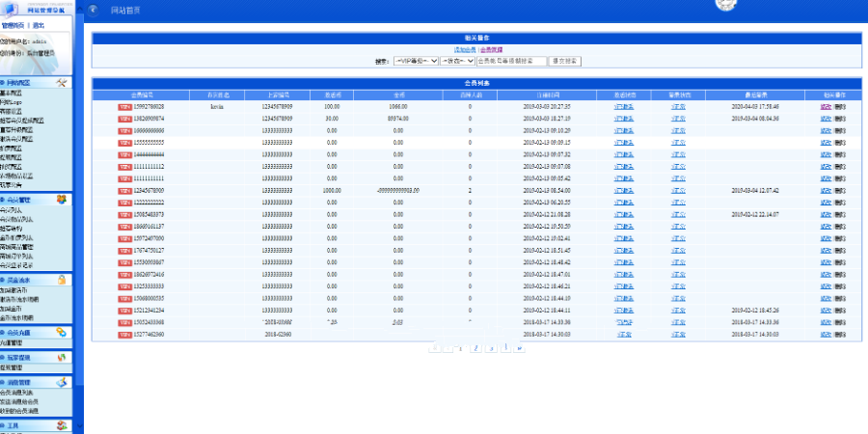The width and height of the screenshot is (868, 434).
Task: Click the round arrow icon left of 网站首页
Action: click(x=93, y=10)
